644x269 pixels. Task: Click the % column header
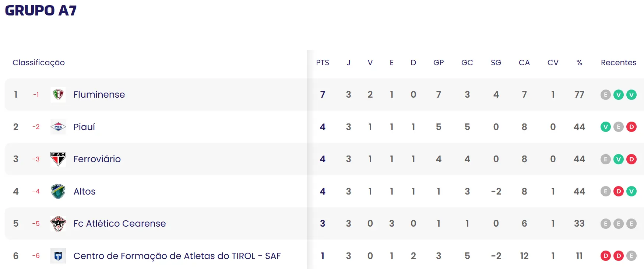point(579,63)
